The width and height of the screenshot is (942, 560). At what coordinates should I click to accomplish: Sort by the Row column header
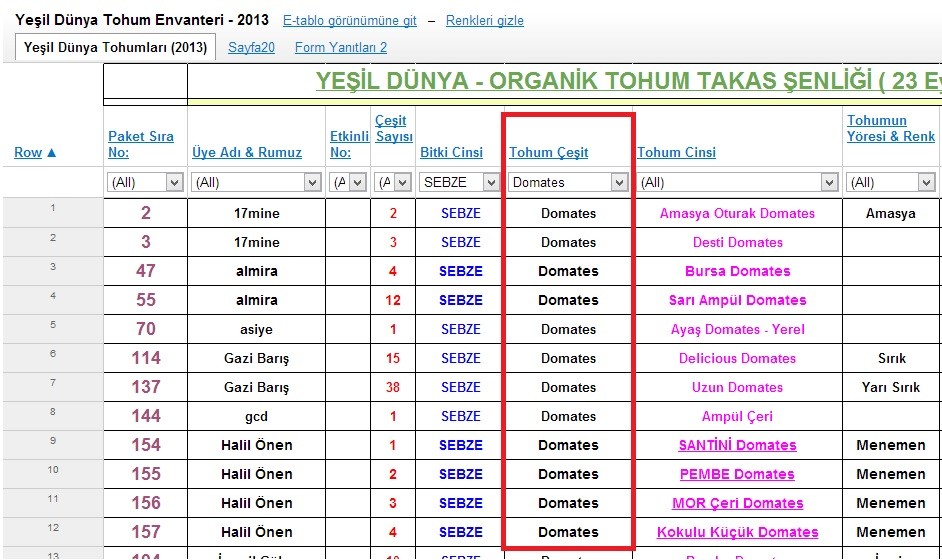(x=35, y=152)
